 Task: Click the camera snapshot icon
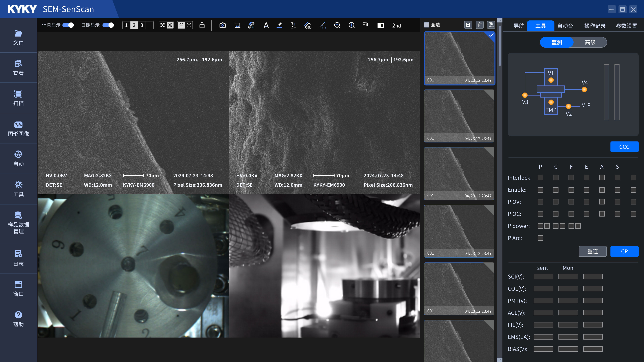(x=222, y=25)
